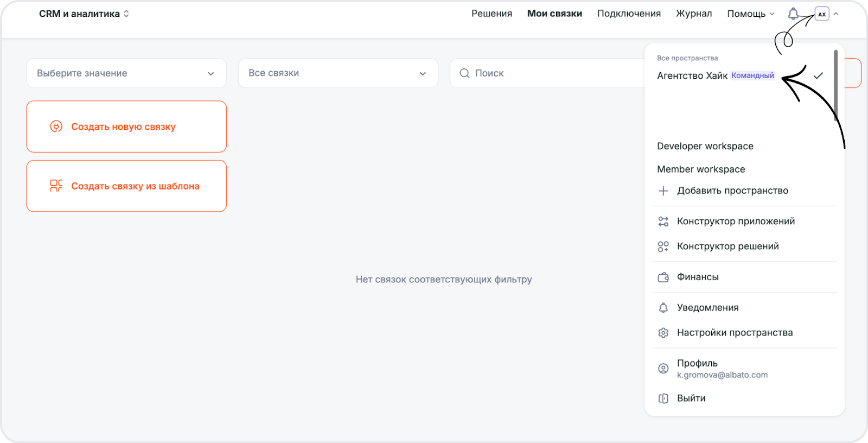The height and width of the screenshot is (443, 868).
Task: Open the Все связки filter dropdown
Action: pos(338,73)
